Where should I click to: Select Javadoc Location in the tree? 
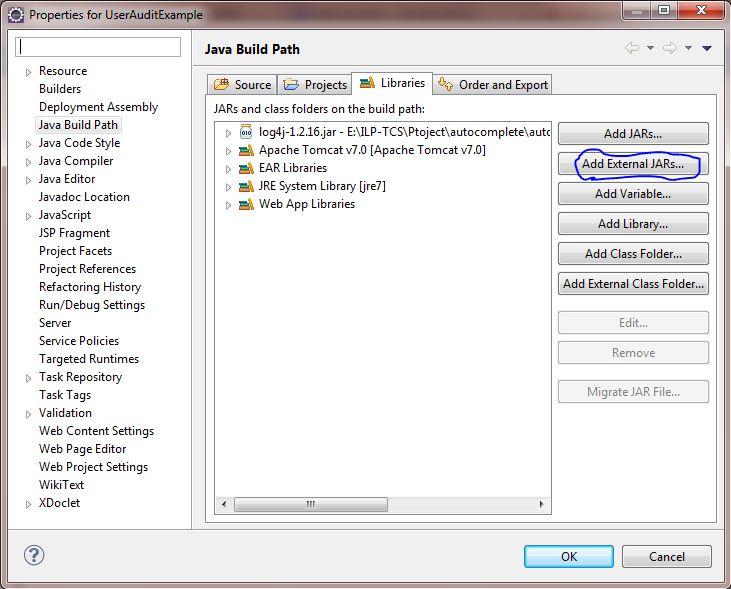(x=84, y=197)
